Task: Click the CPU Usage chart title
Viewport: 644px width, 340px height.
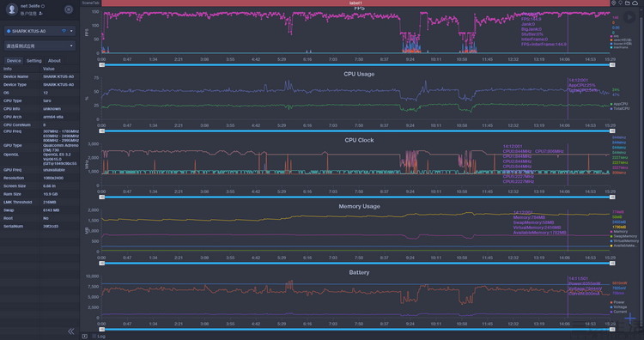Action: point(359,74)
